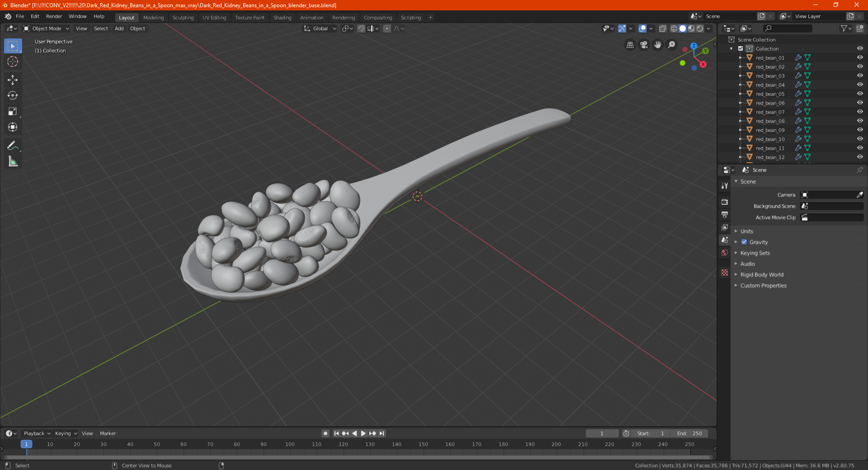The image size is (868, 470).
Task: Toggle the camera view icon
Action: (x=644, y=45)
